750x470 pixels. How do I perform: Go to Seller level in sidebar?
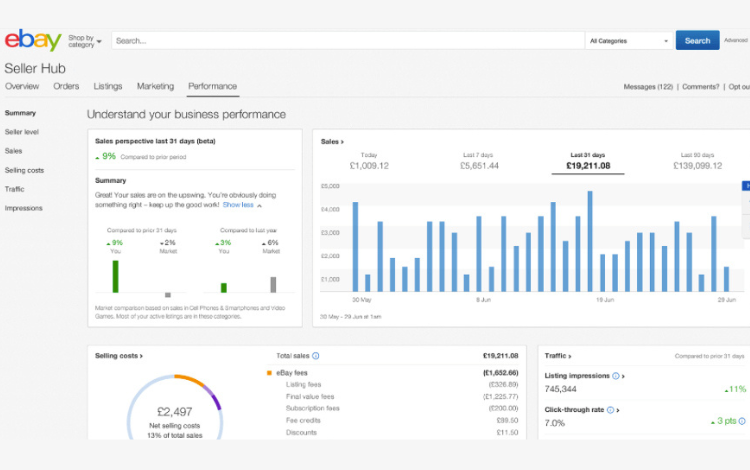[x=22, y=132]
